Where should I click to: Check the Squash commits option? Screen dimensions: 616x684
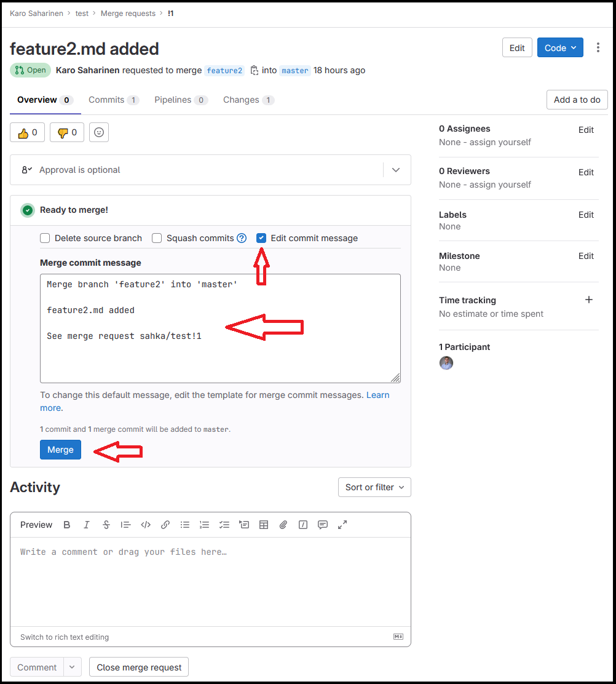coord(157,238)
